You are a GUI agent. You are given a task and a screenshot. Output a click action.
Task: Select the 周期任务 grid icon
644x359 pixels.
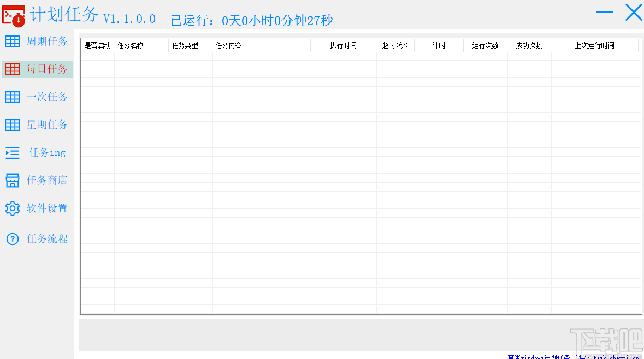[x=13, y=41]
